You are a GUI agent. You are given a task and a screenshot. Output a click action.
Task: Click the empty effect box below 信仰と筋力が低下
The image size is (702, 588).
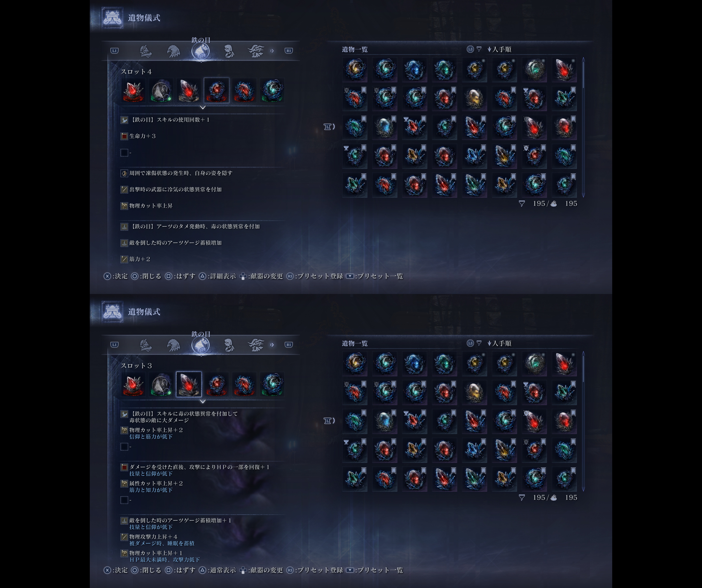click(x=124, y=447)
